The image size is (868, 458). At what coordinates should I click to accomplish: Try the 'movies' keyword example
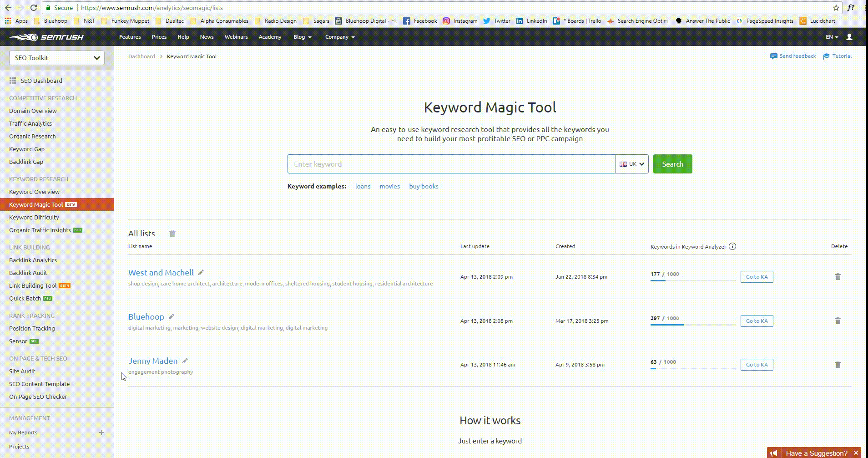390,186
